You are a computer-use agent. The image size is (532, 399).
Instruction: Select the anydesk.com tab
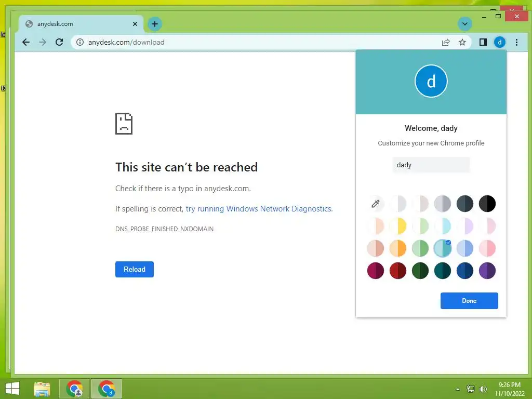(x=82, y=24)
